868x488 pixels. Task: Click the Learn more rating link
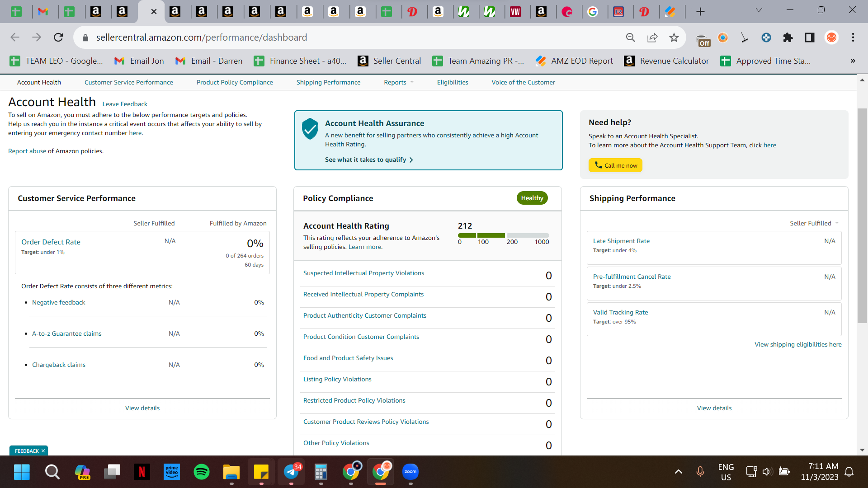pos(365,247)
